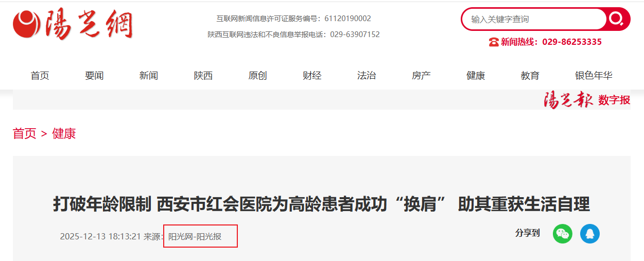The height and width of the screenshot is (261, 644).
Task: Go to the 新闻 section
Action: tap(149, 76)
